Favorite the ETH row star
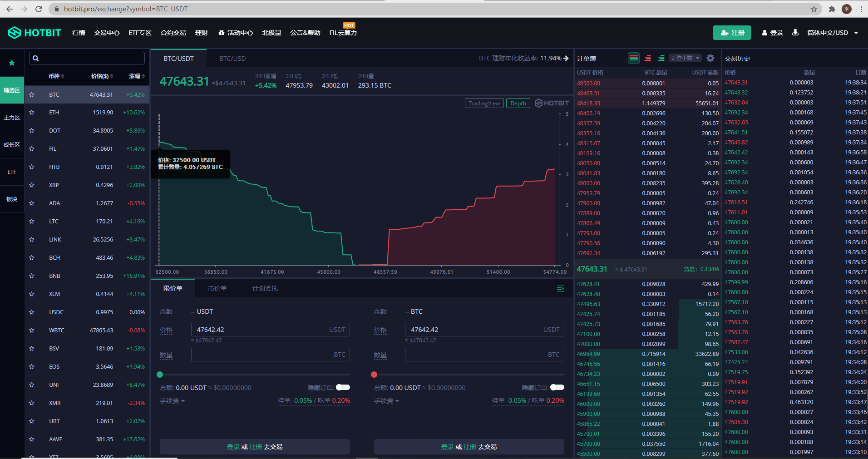The image size is (868, 459). [x=32, y=113]
